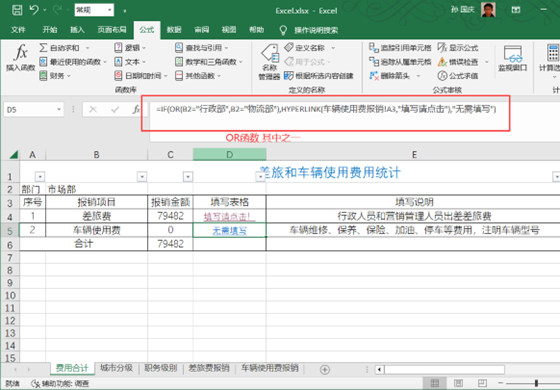Open 数学和三角函数 menu

(209, 62)
